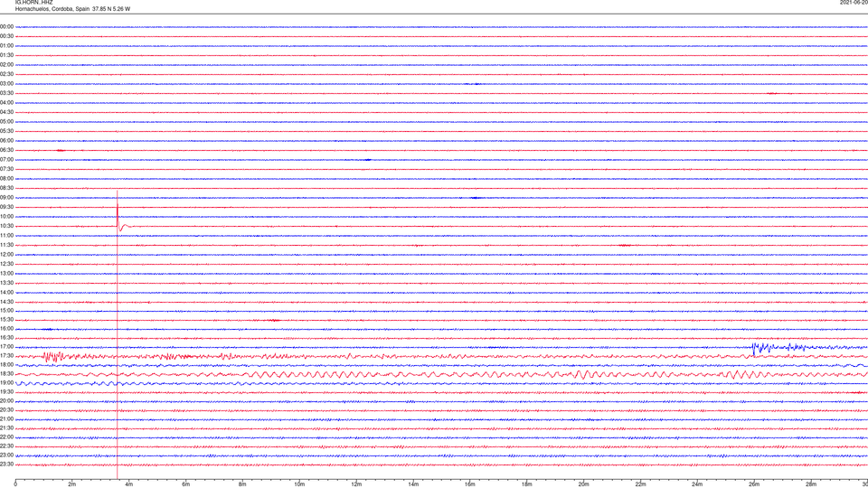Click the 14m axis tick label

coord(413,484)
